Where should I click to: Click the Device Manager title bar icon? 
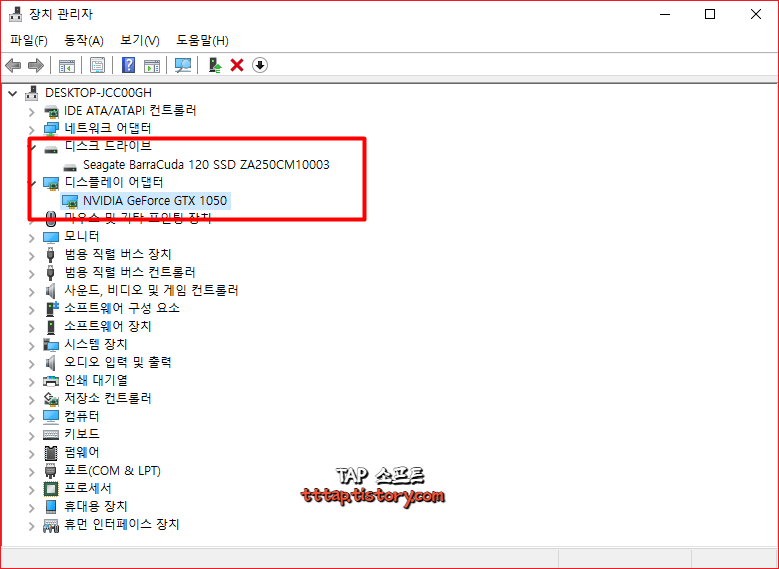(x=16, y=14)
